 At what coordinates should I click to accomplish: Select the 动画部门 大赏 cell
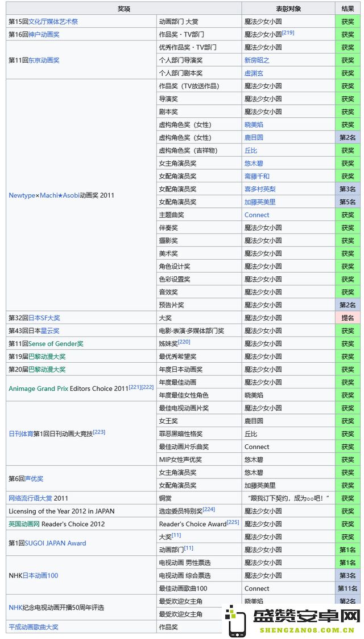[199, 22]
